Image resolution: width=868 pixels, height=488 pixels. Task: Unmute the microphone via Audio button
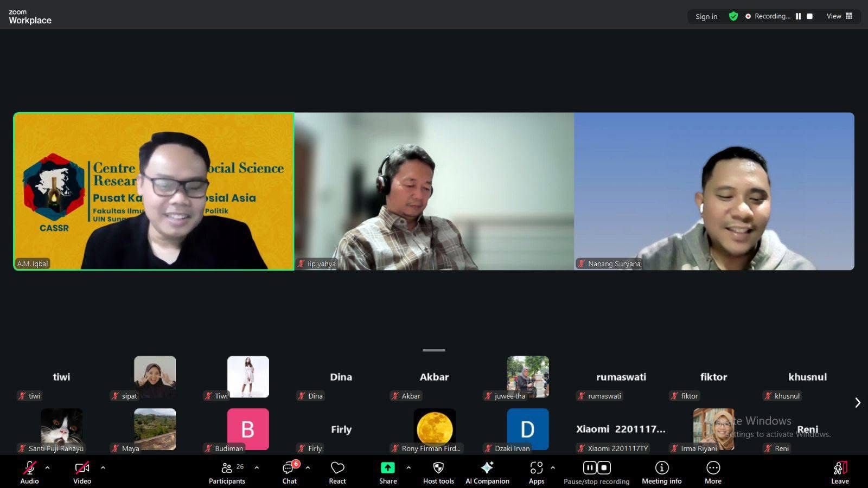[30, 472]
